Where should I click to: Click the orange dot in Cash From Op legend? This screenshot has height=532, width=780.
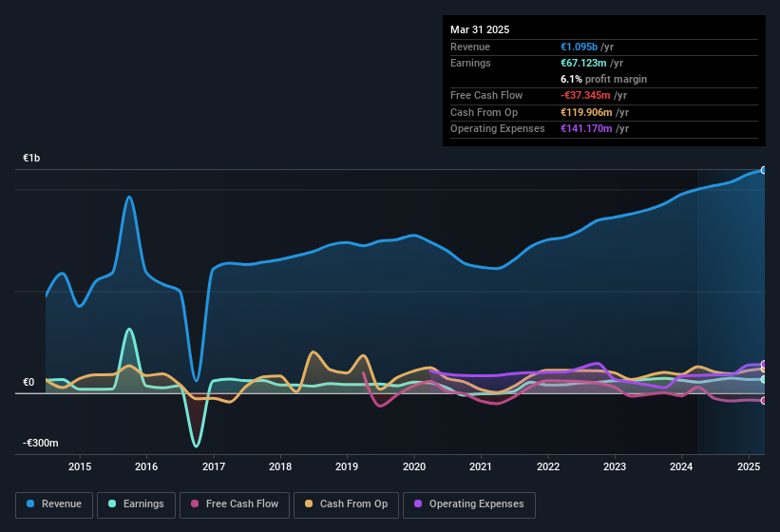point(309,503)
